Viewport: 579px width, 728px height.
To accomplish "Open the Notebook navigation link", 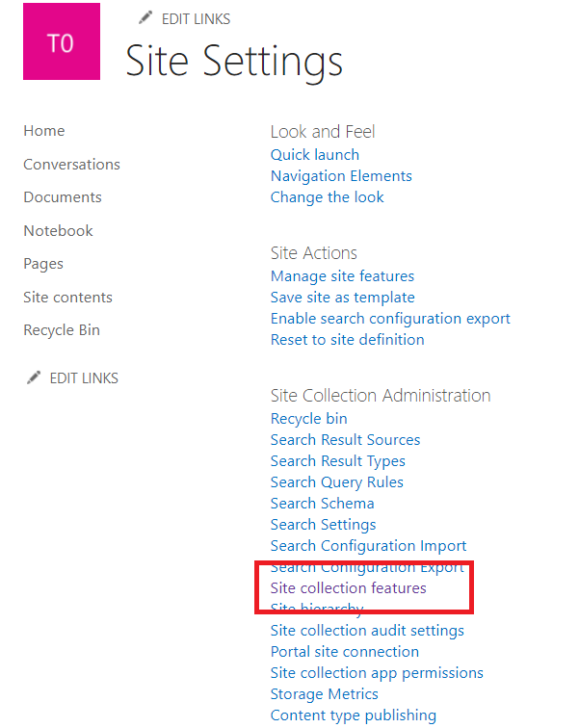I will click(x=58, y=231).
